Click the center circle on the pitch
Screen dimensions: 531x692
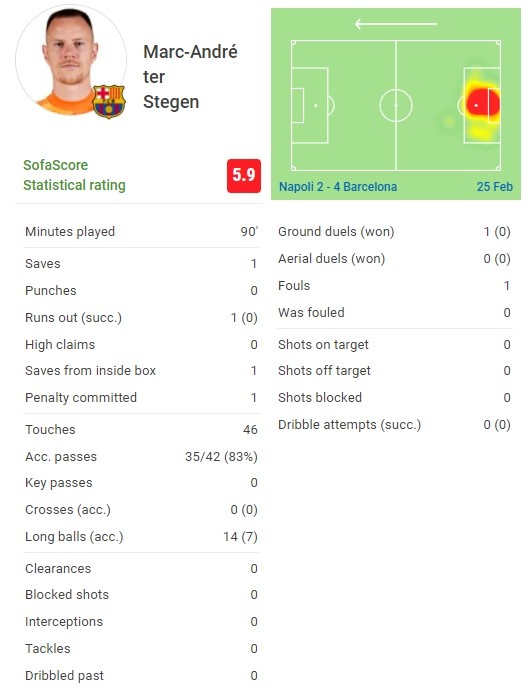395,105
